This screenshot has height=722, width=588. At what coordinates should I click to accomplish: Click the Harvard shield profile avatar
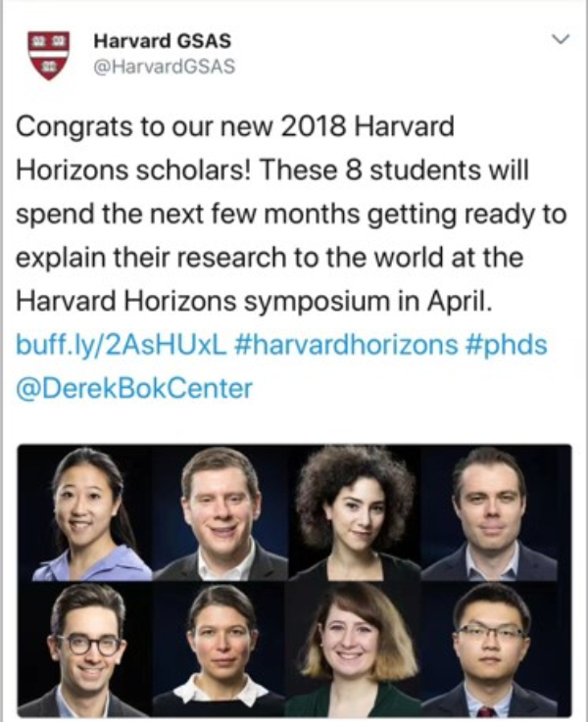48,55
